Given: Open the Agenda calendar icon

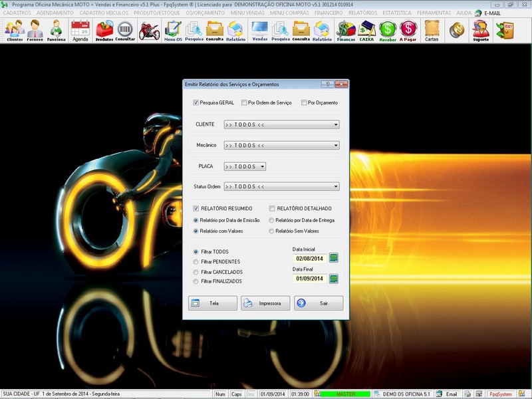Looking at the screenshot, I should pyautogui.click(x=80, y=30).
